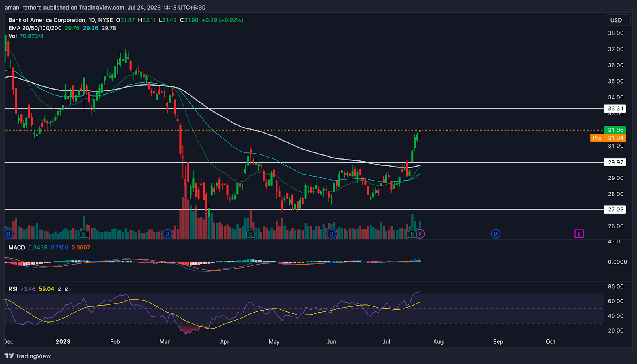This screenshot has height=364, width=637.
Task: Click the yellow RSI average value 59.04
Action: (x=46, y=289)
